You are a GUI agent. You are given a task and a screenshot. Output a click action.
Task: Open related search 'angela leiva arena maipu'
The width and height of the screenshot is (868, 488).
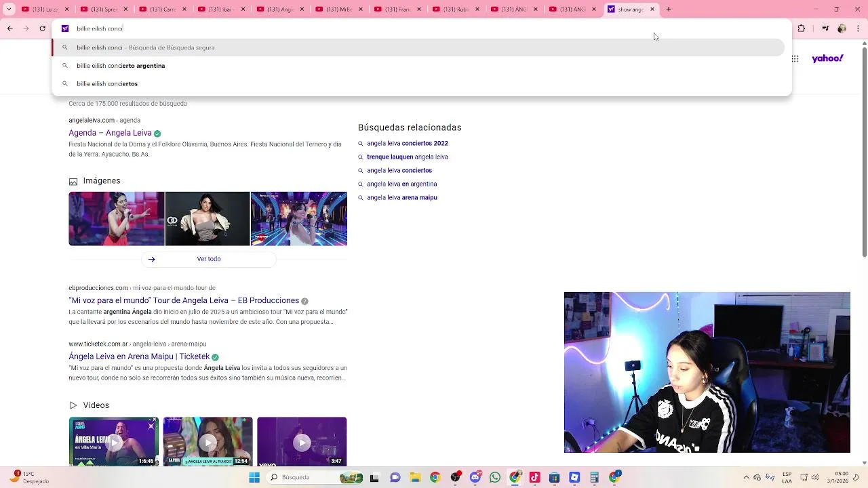(402, 197)
